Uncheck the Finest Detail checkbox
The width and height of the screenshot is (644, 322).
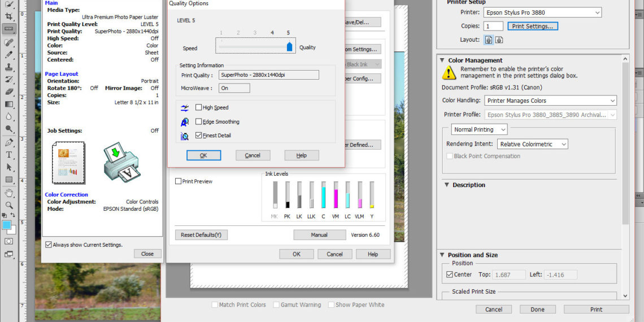(199, 135)
